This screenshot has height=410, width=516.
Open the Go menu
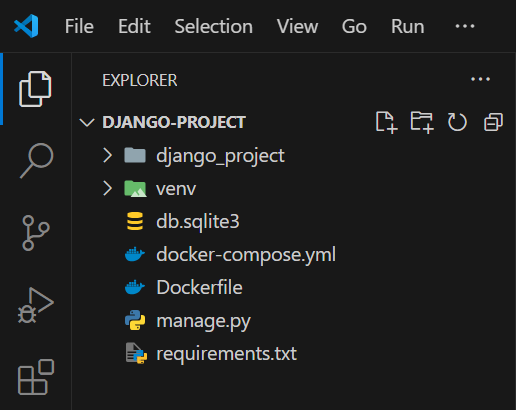coord(354,26)
